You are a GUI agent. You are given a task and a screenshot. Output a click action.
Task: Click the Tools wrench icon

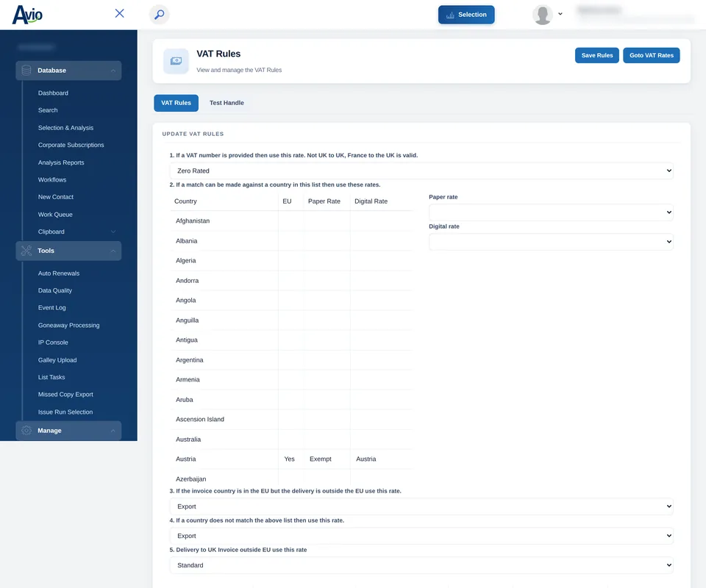point(26,251)
